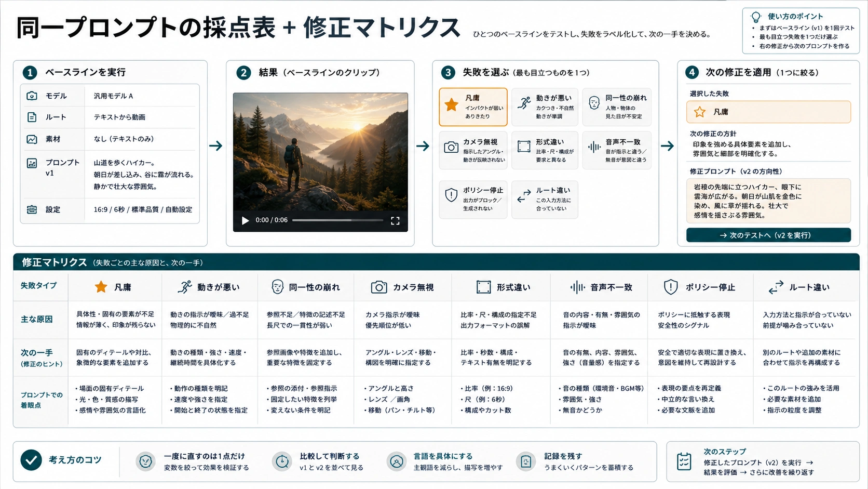
Task: Click the cell 音の種類（環境音・BGM等）
Action: tap(601, 388)
